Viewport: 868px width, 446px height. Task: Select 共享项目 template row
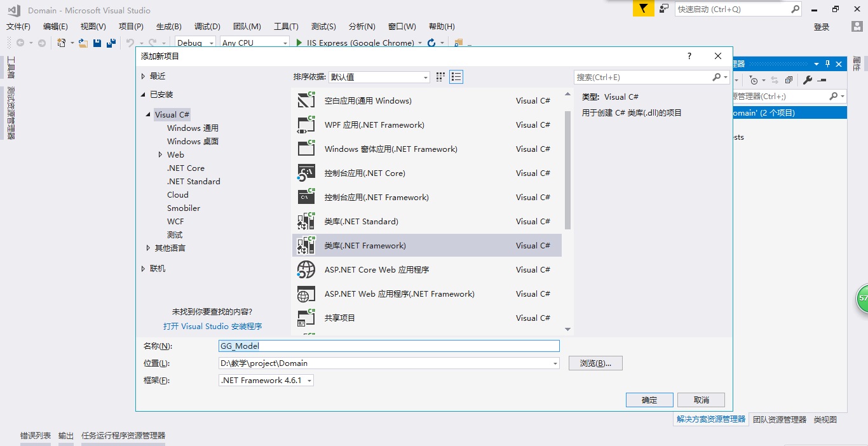pos(427,318)
